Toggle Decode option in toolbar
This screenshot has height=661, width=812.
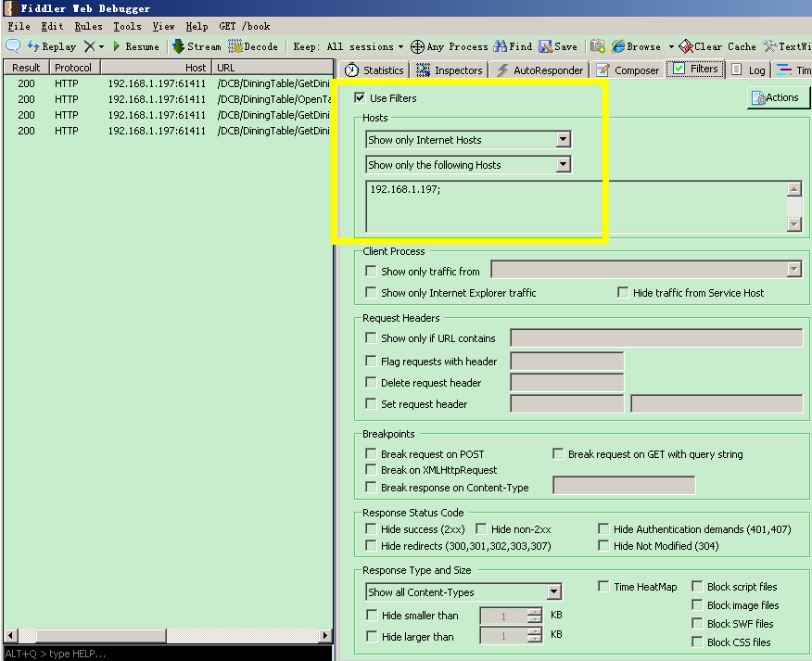[253, 46]
